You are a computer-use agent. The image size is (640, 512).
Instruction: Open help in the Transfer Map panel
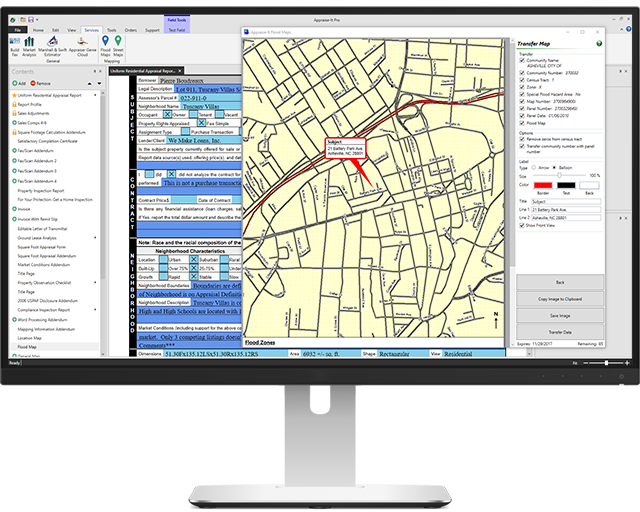point(599,43)
